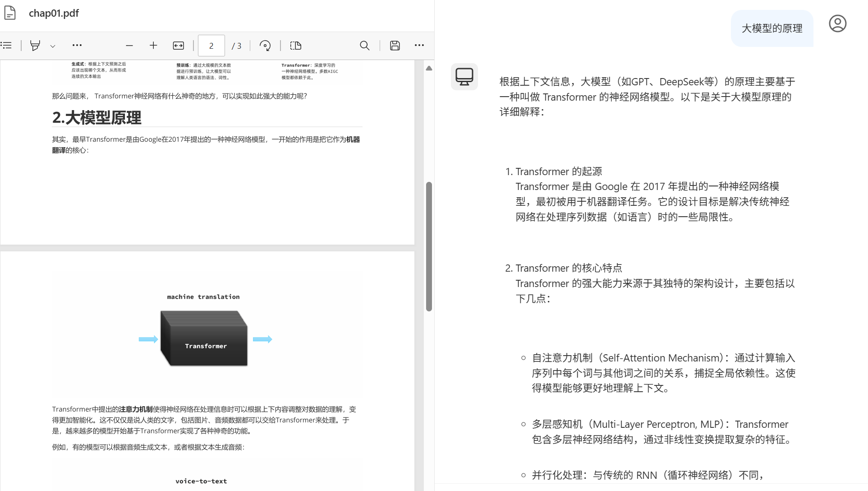Select the 大模型的原理 chat tab
The image size is (868, 491).
point(772,28)
